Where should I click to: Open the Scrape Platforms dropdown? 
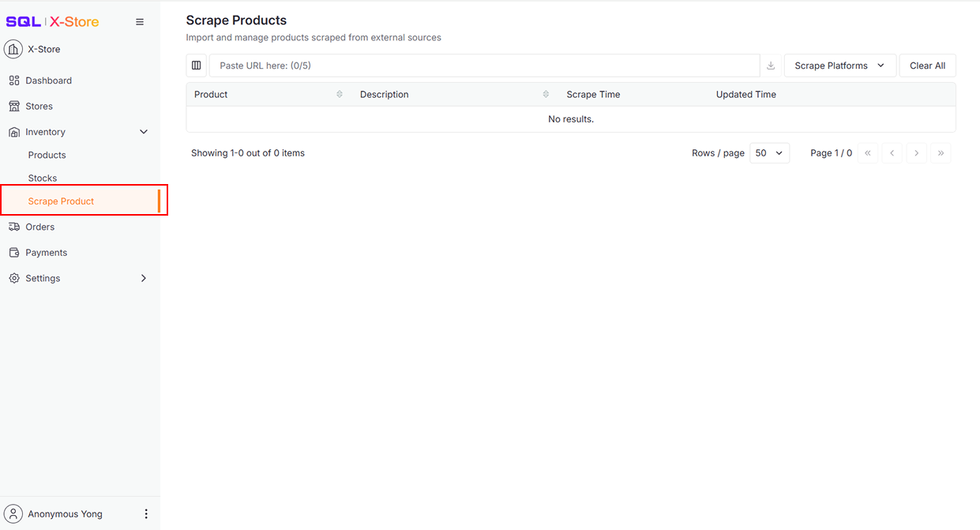coord(839,66)
